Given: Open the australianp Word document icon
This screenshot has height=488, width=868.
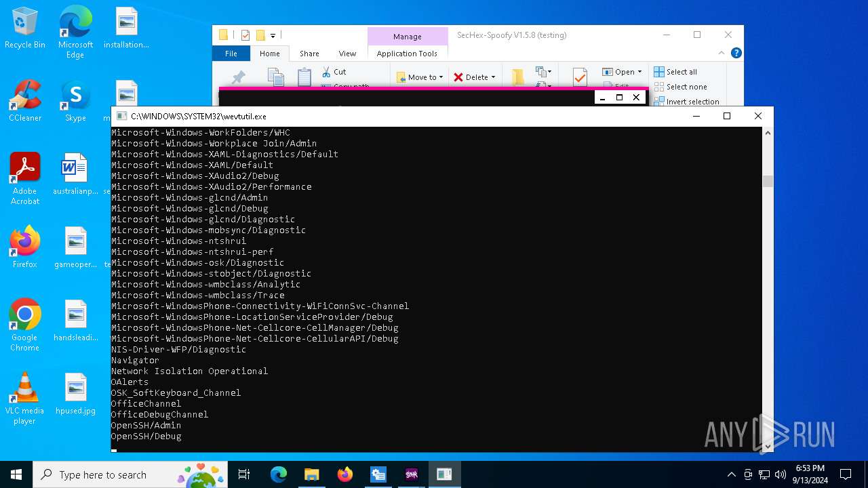Looking at the screenshot, I should click(75, 175).
